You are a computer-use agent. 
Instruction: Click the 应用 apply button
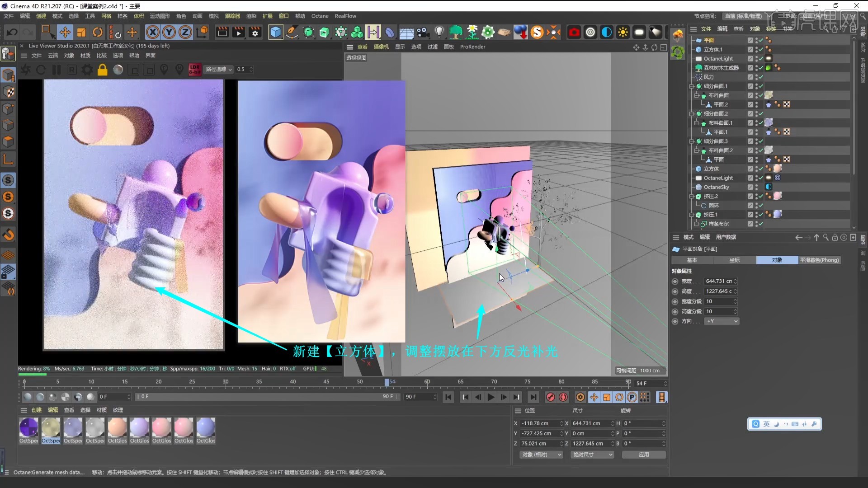(644, 455)
